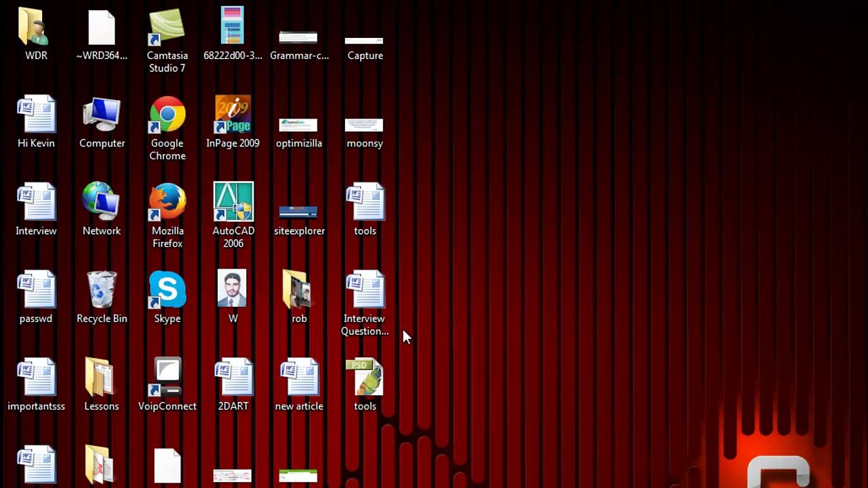Select the Capture image thumbnail
The image size is (868, 488).
364,41
